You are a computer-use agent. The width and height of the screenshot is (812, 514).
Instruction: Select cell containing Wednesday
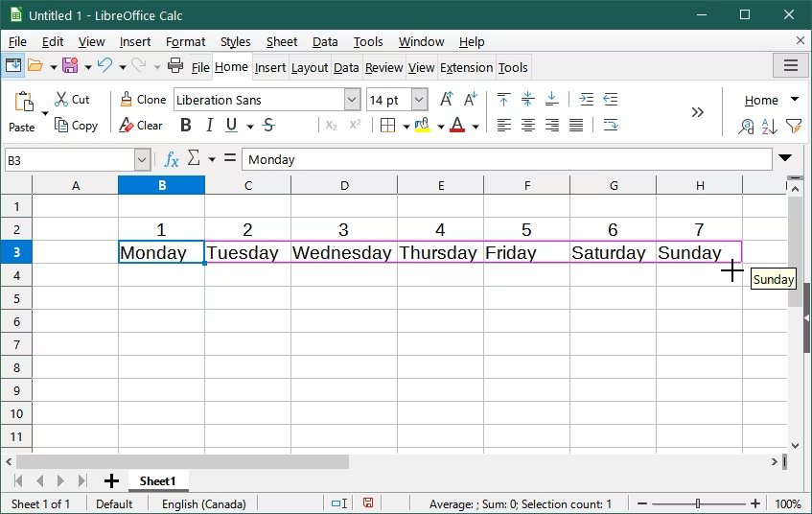(x=344, y=252)
